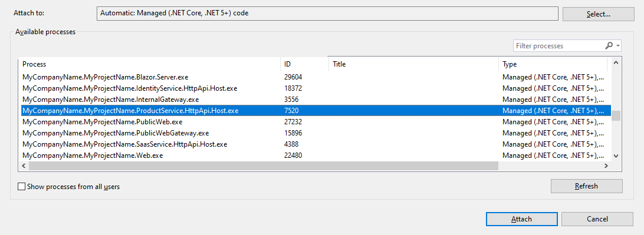Sort by the Type column header
Screen dimensions: 644x235
(x=553, y=64)
